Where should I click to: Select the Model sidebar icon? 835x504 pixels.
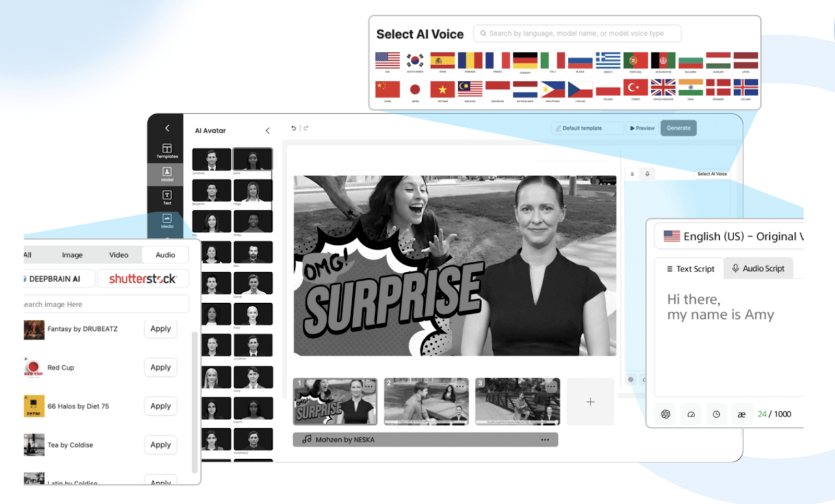(167, 174)
